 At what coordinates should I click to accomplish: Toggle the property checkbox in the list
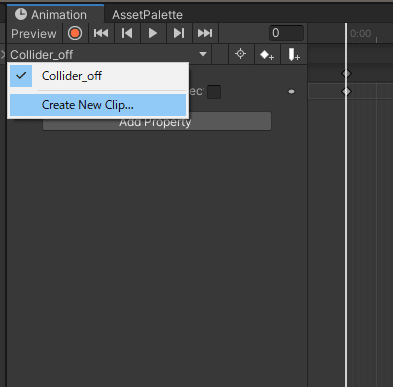pos(214,92)
